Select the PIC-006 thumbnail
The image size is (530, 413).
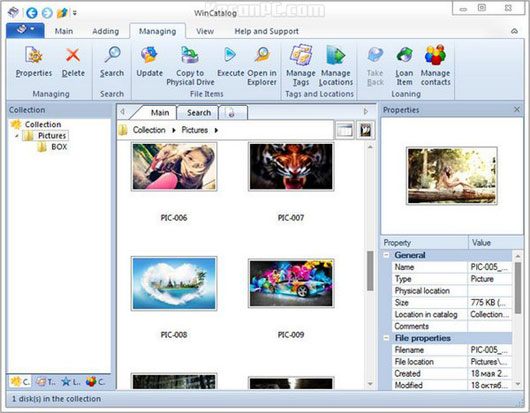[x=174, y=167]
